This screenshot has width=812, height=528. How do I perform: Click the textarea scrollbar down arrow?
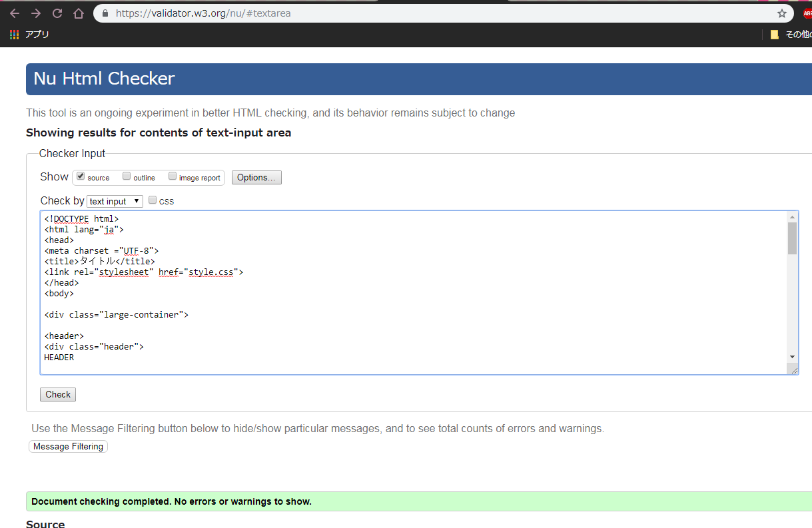pyautogui.click(x=792, y=357)
